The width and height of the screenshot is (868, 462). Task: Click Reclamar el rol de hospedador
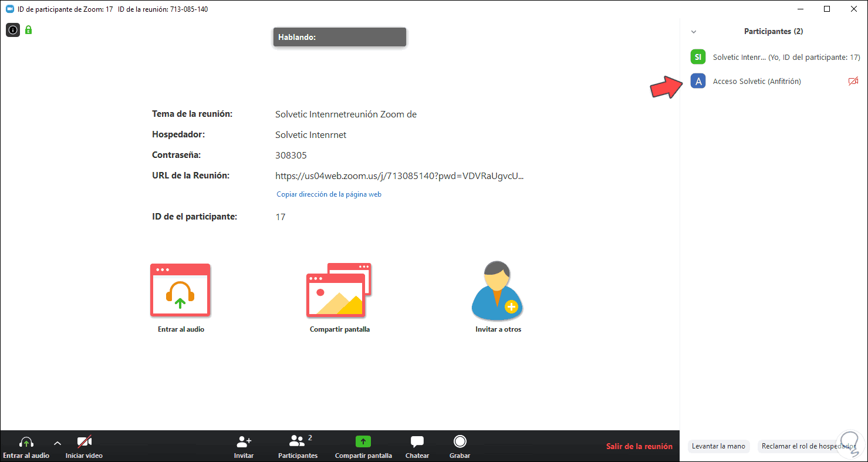[808, 446]
